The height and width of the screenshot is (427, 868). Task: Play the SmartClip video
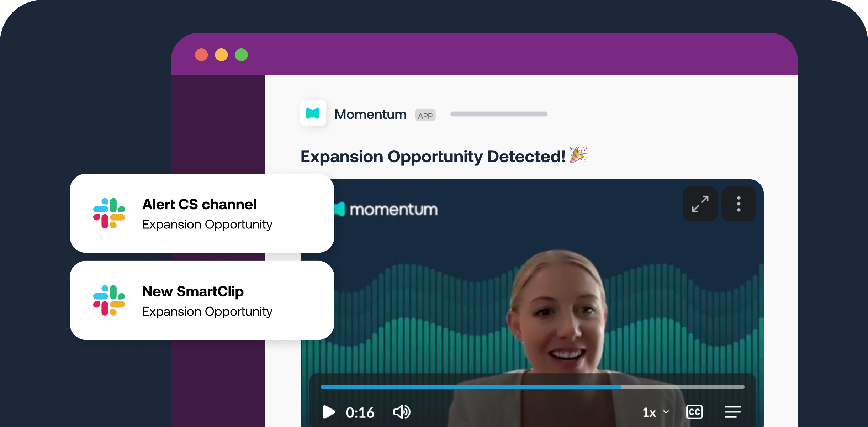pos(329,412)
